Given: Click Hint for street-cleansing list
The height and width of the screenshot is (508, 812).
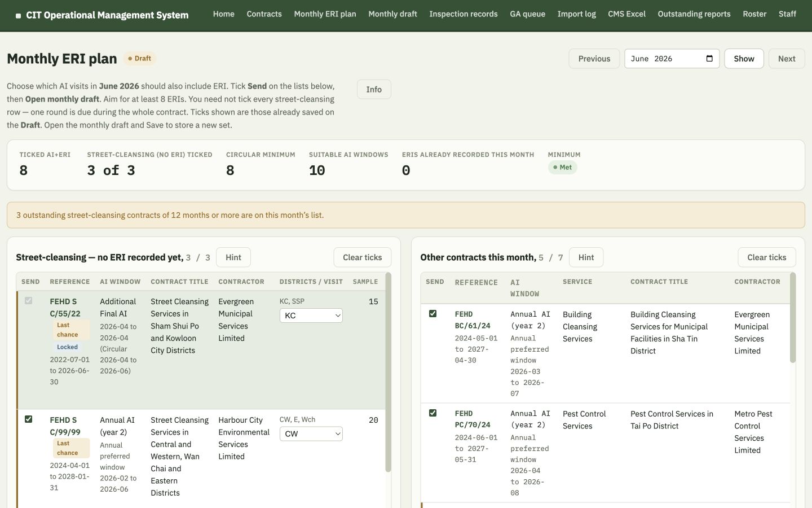Looking at the screenshot, I should (x=233, y=257).
